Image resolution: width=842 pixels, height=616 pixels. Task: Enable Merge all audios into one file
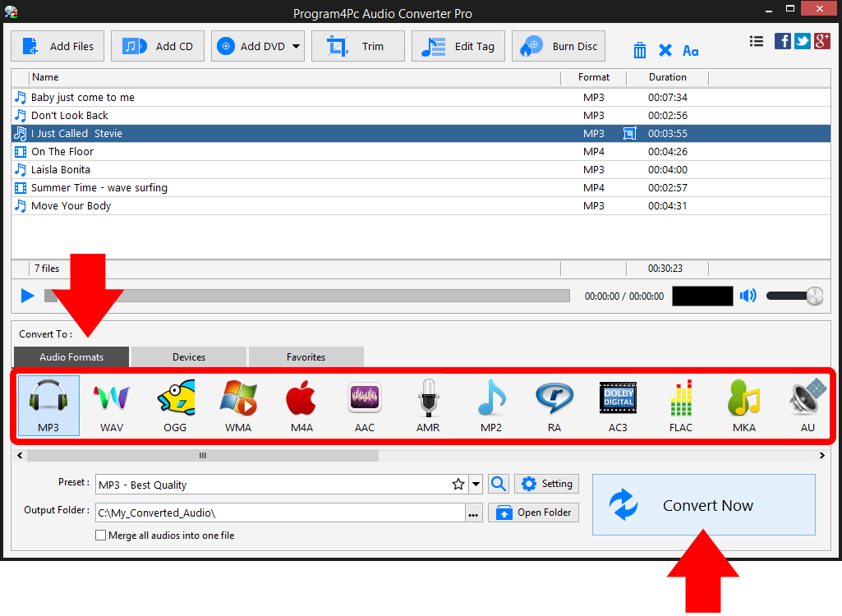[x=100, y=535]
